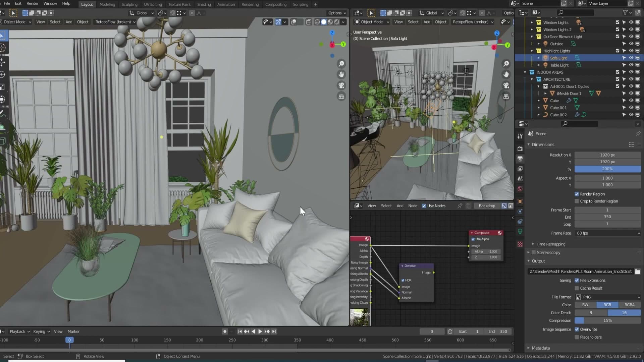
Task: Toggle the Use Nodes checkbox
Action: pos(424,206)
